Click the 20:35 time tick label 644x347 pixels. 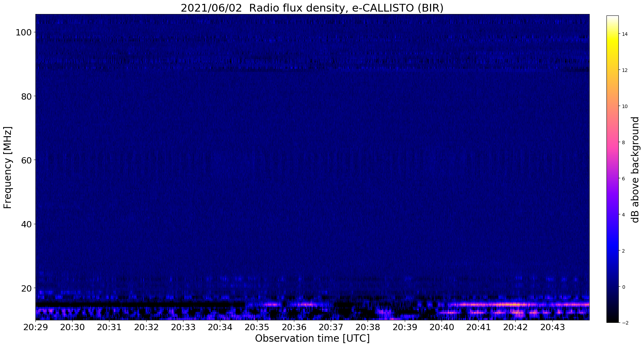(x=257, y=327)
